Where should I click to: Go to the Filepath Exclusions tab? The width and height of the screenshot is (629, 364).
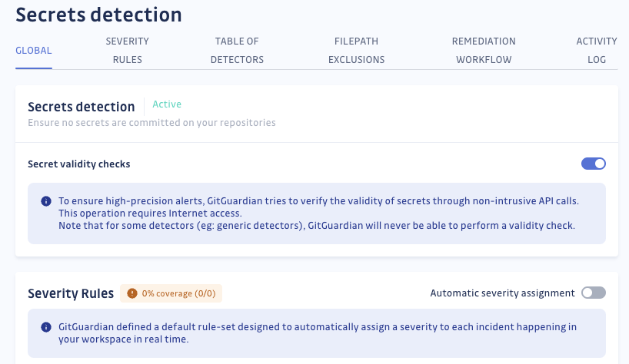point(356,51)
